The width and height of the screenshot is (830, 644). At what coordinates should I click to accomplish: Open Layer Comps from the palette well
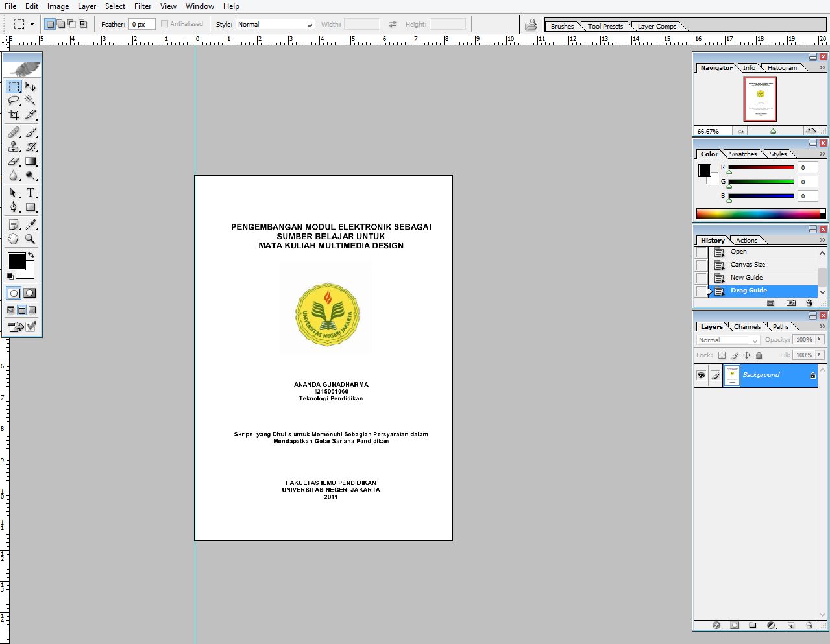click(657, 27)
